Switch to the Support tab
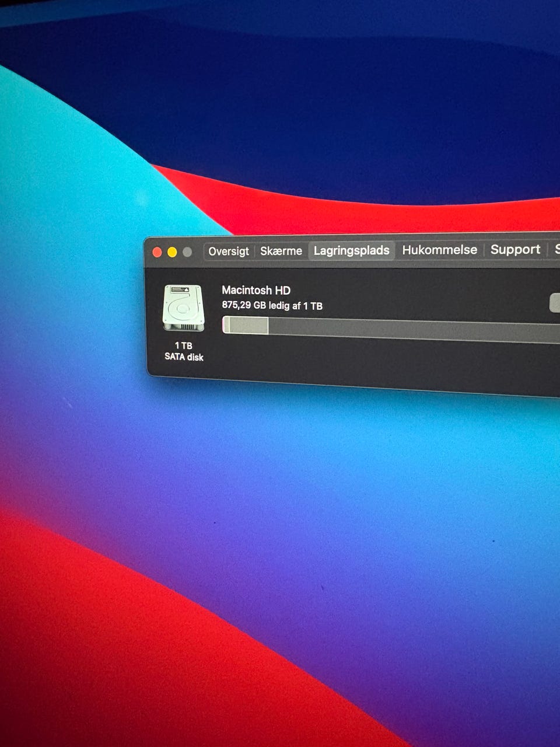Screen dimensions: 560x747 (x=515, y=249)
